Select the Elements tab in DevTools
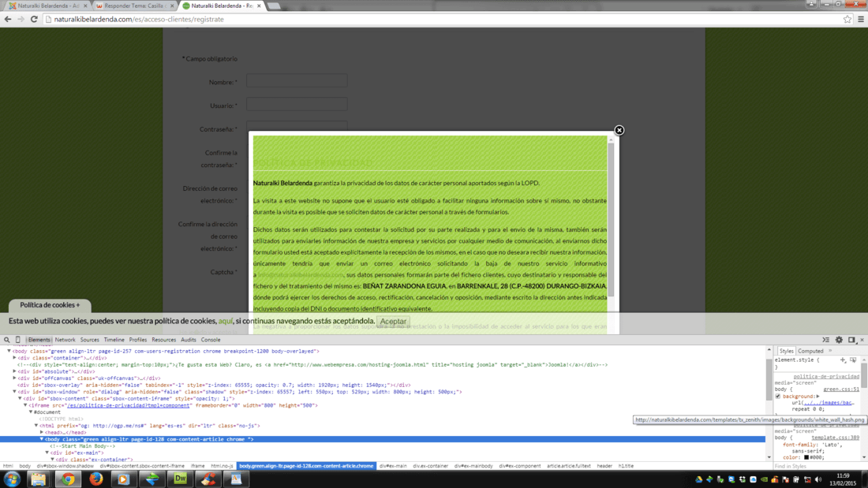 pos(39,340)
